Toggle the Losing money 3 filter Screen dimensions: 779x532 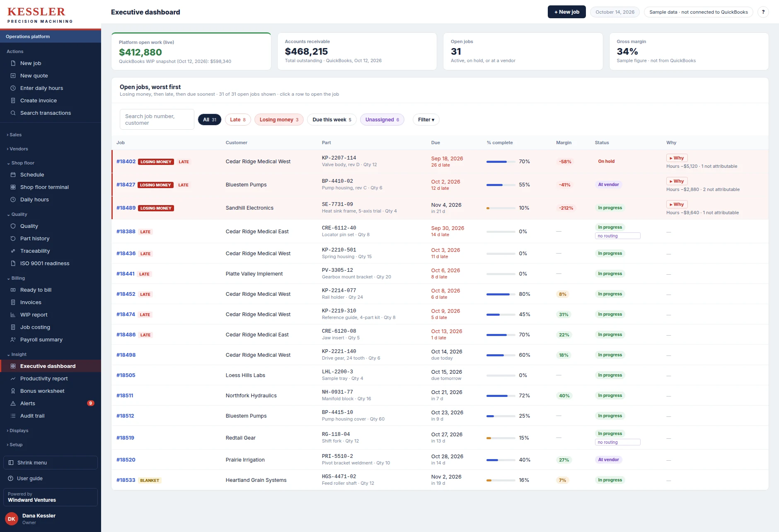click(279, 120)
